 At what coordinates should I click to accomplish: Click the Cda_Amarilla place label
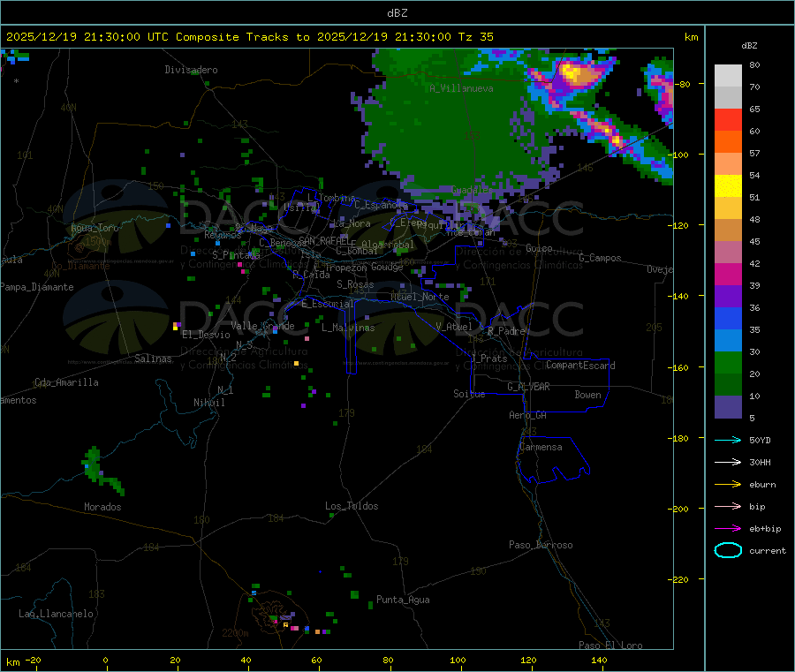(66, 382)
